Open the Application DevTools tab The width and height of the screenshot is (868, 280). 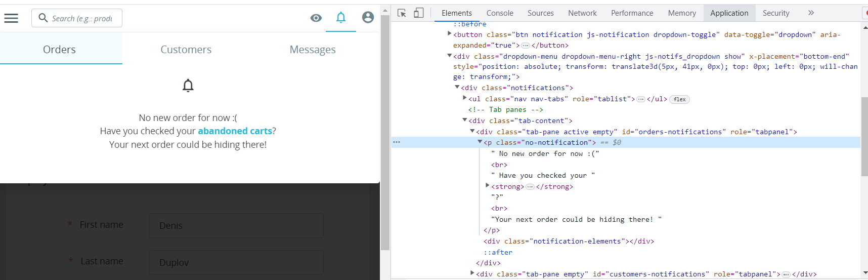(729, 13)
